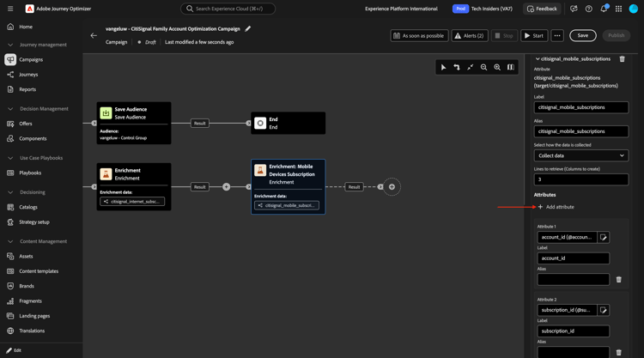Click the Save button
The height and width of the screenshot is (358, 644).
(583, 36)
